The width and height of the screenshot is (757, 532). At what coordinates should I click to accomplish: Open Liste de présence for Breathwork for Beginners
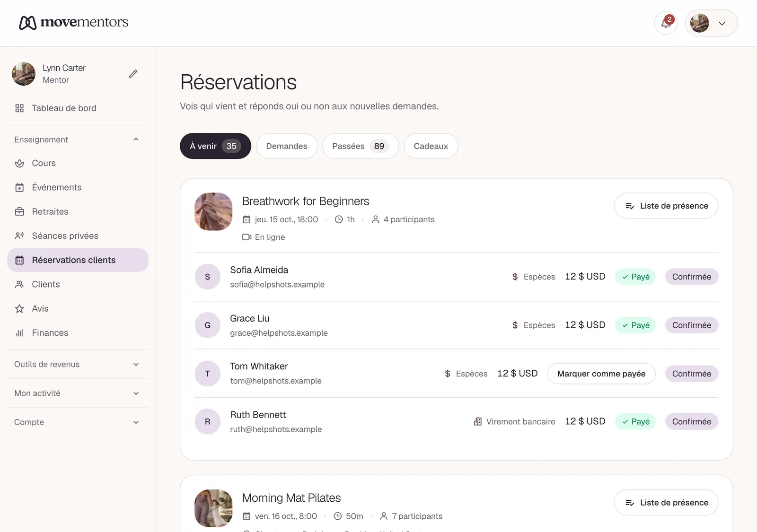coord(666,206)
